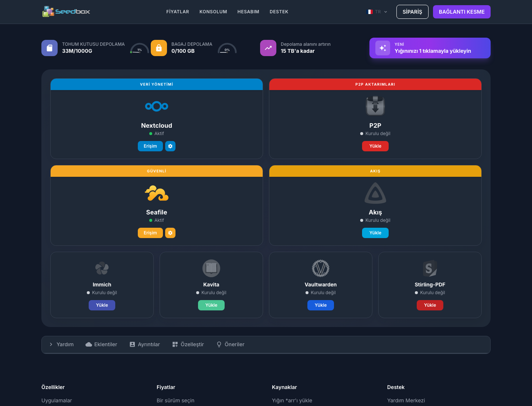The width and height of the screenshot is (532, 406).
Task: Install Akış with the Yükle button
Action: pos(375,233)
